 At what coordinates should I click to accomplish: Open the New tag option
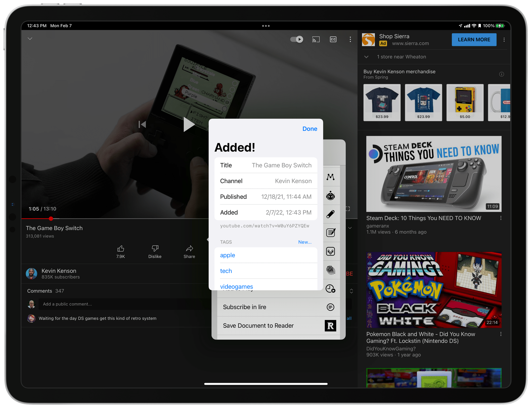point(306,241)
